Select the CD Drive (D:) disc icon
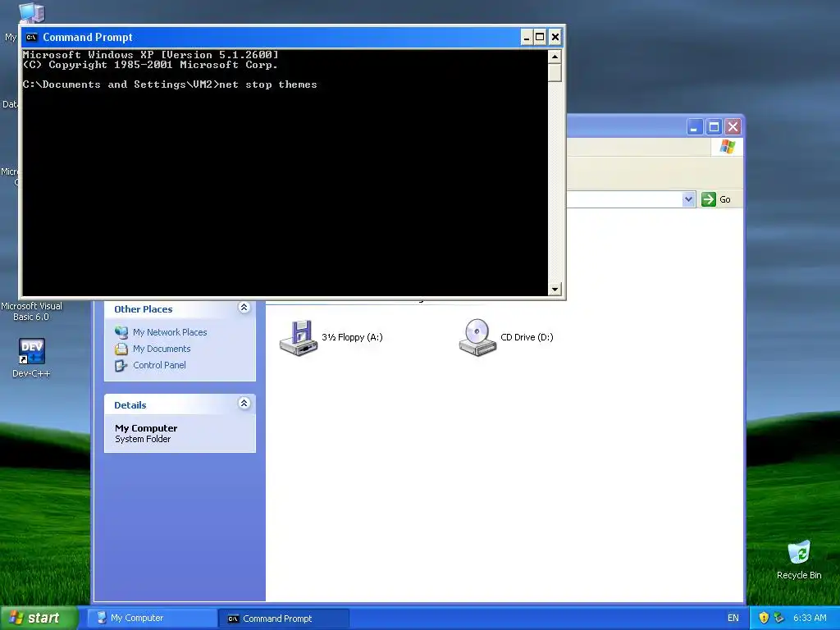This screenshot has width=840, height=630. coord(478,337)
